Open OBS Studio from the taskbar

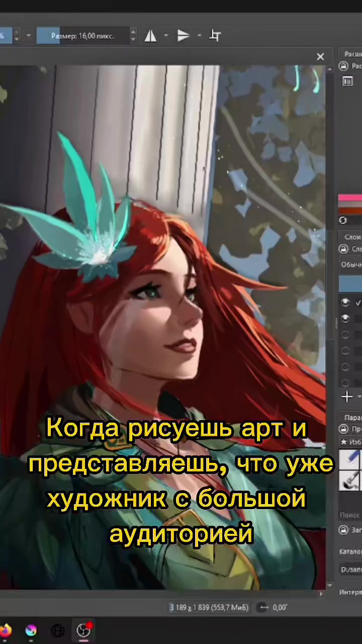tap(83, 630)
